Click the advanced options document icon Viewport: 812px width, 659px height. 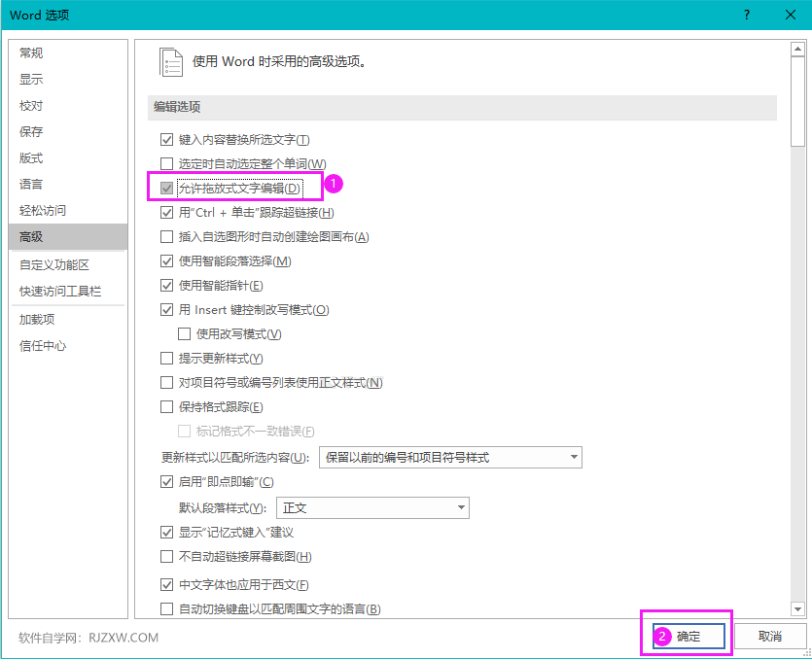[171, 60]
